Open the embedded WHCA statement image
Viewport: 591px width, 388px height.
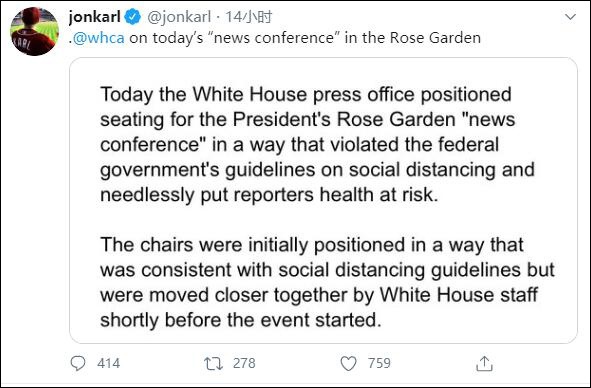(323, 201)
